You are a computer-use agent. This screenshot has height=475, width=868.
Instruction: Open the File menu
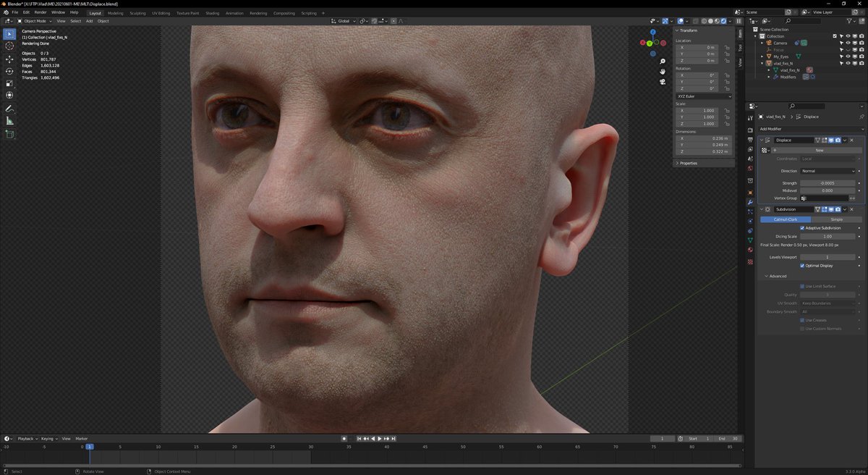(x=14, y=12)
